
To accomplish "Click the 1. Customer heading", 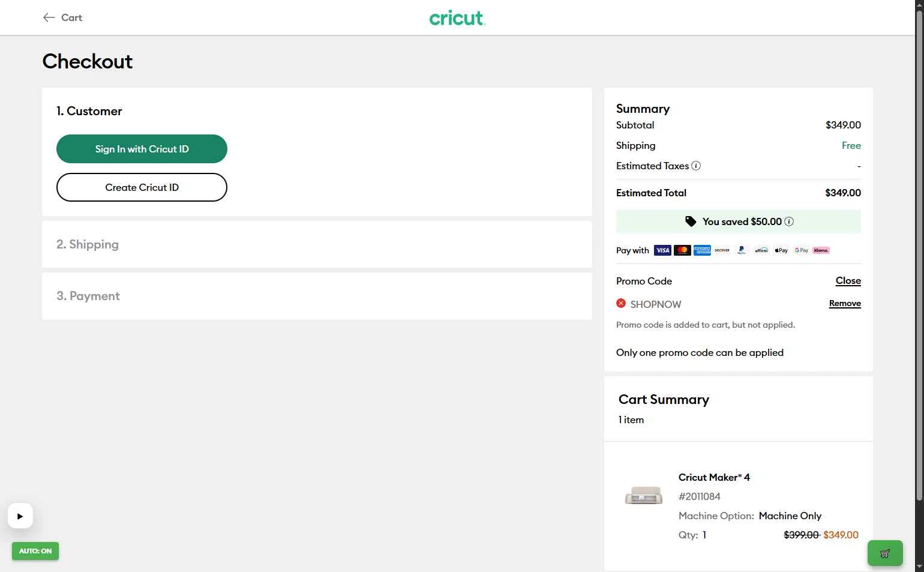I will tap(89, 111).
